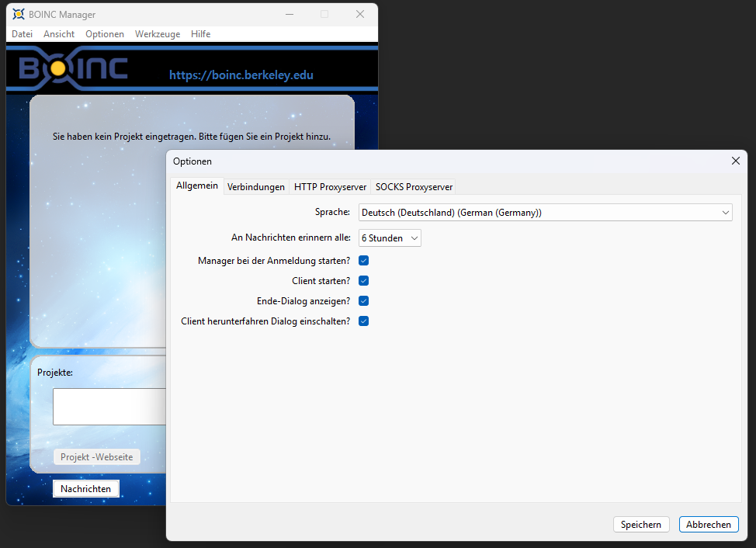Viewport: 756px width, 548px height.
Task: Toggle 'Client starten?' checkbox
Action: (x=363, y=281)
